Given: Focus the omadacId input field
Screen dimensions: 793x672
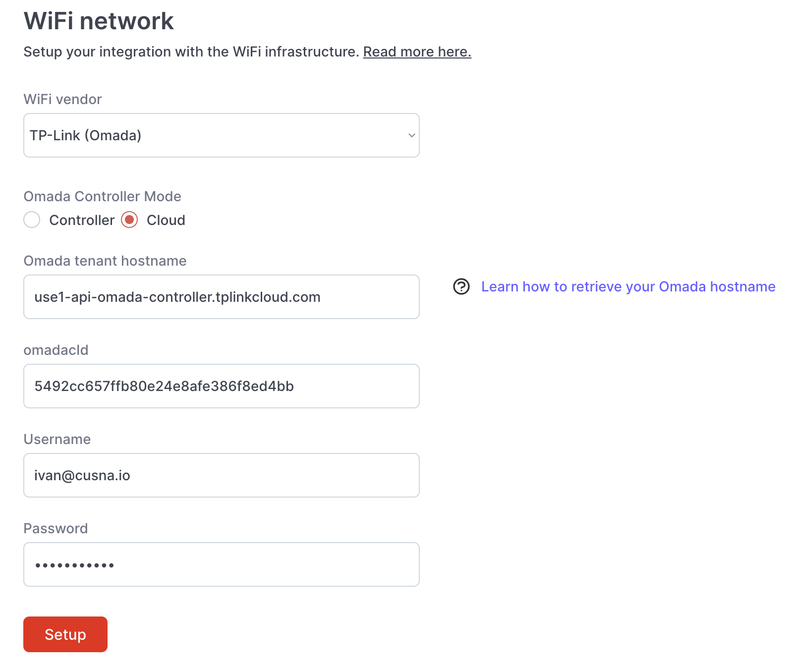Looking at the screenshot, I should (x=221, y=386).
